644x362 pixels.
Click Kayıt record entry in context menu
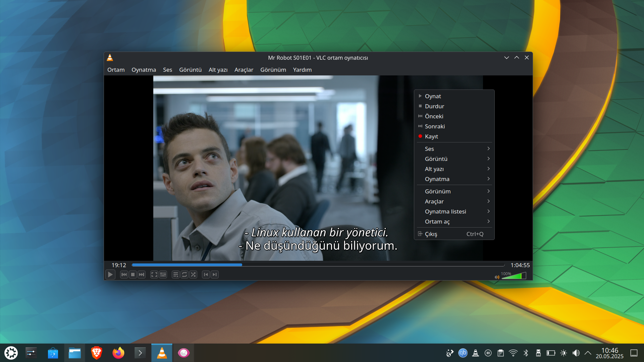coord(431,136)
